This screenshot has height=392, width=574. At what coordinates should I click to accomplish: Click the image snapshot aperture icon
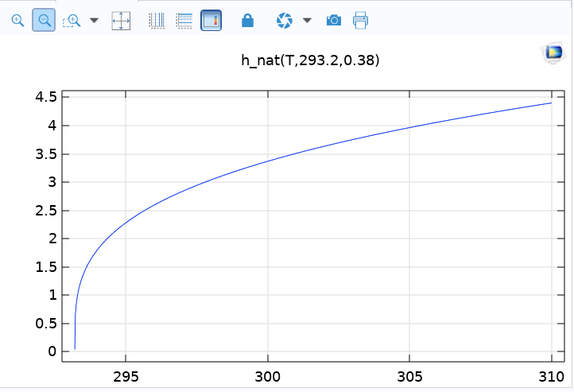tap(285, 21)
